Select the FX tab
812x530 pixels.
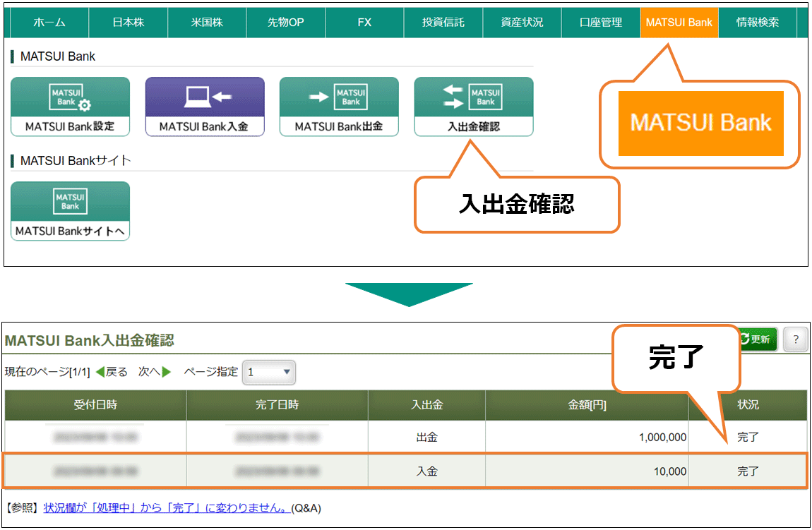click(364, 23)
